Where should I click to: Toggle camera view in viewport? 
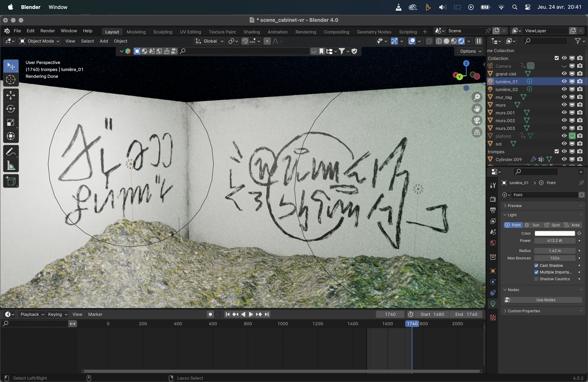(x=477, y=121)
